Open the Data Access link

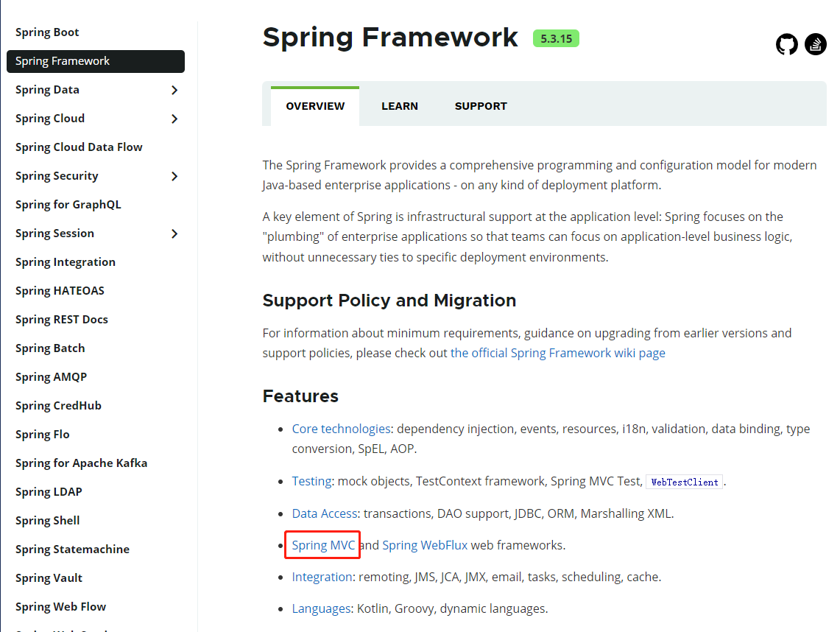click(325, 513)
